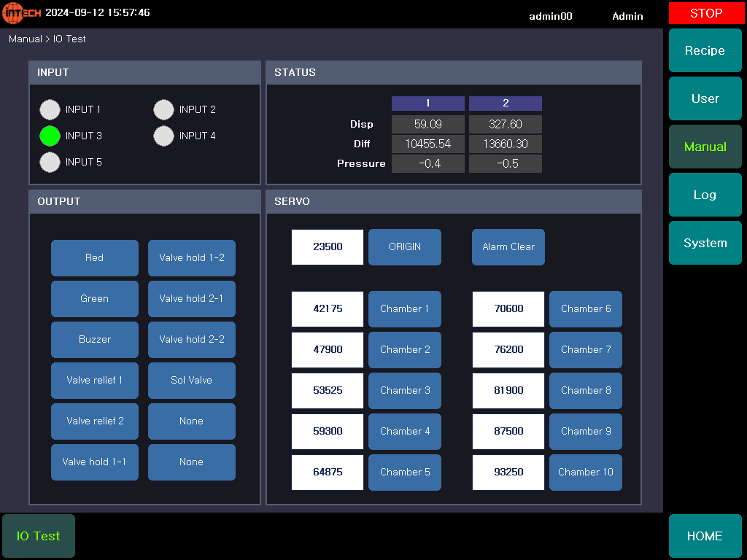Toggle the Red output lamp
747x560 pixels.
[x=95, y=258]
